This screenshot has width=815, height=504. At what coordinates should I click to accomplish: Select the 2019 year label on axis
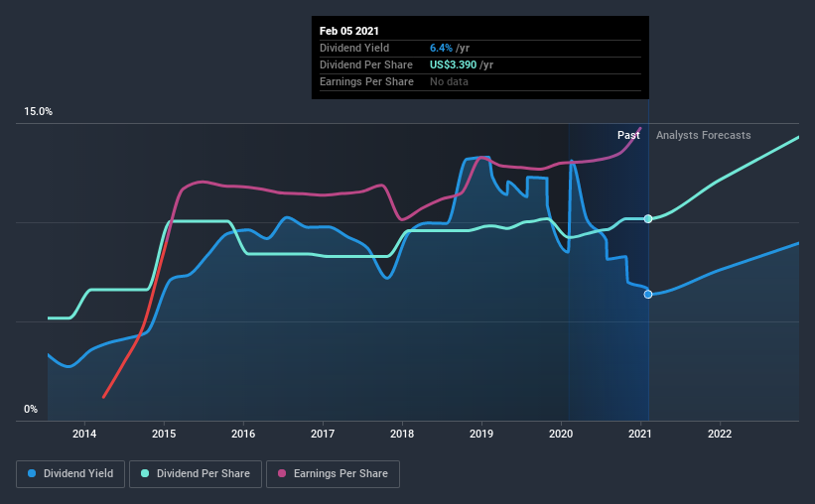(x=481, y=434)
